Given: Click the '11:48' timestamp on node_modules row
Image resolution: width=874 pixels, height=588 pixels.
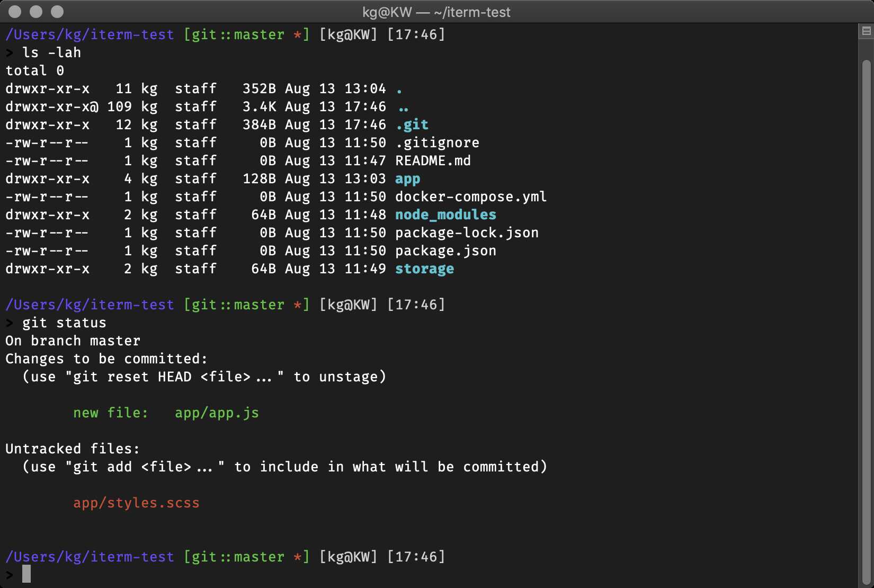Looking at the screenshot, I should pos(365,215).
